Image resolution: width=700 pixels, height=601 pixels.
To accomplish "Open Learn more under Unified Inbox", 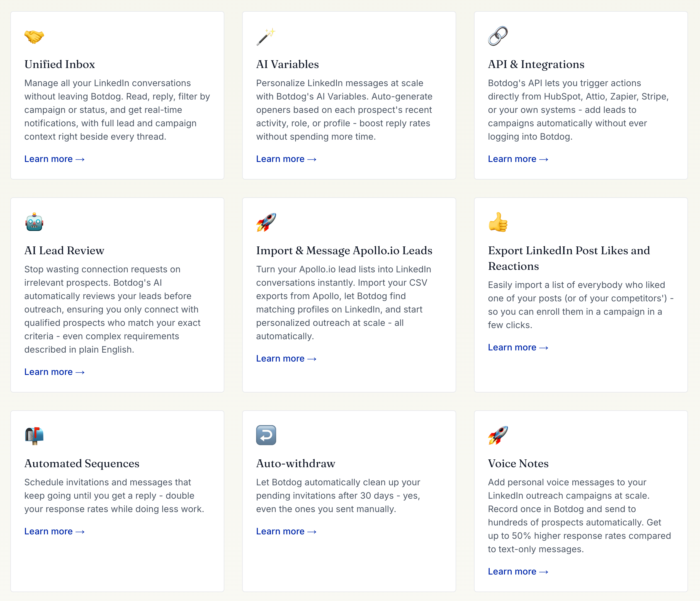I will [x=54, y=159].
